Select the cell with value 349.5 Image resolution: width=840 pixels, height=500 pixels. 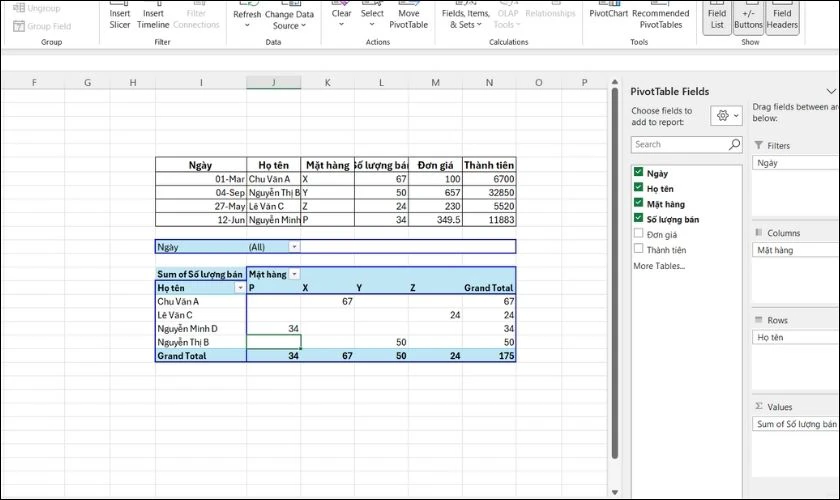[x=436, y=220]
